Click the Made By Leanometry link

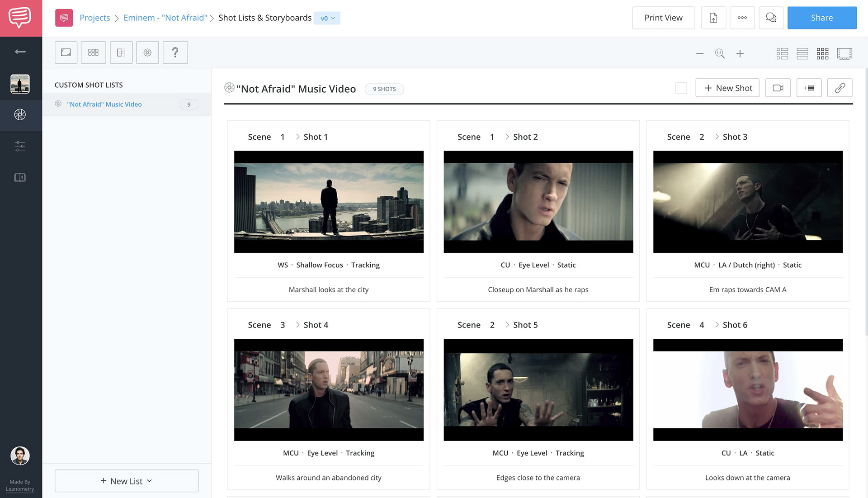(x=20, y=485)
